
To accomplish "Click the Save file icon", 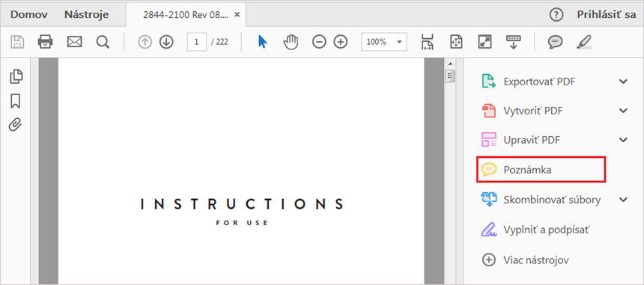I will pyautogui.click(x=17, y=42).
